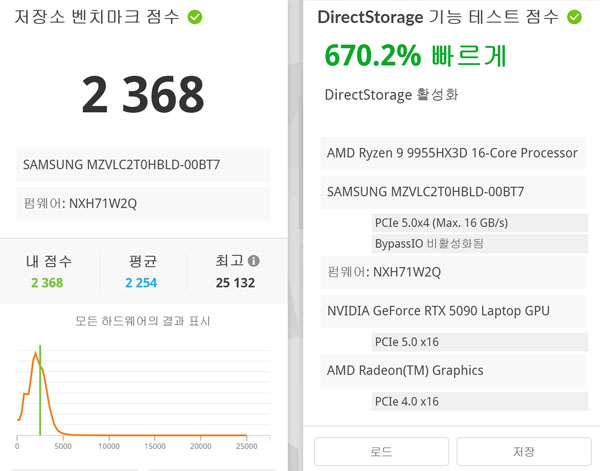
Task: Select the 670.2% 빠르게 result text
Action: click(x=416, y=56)
